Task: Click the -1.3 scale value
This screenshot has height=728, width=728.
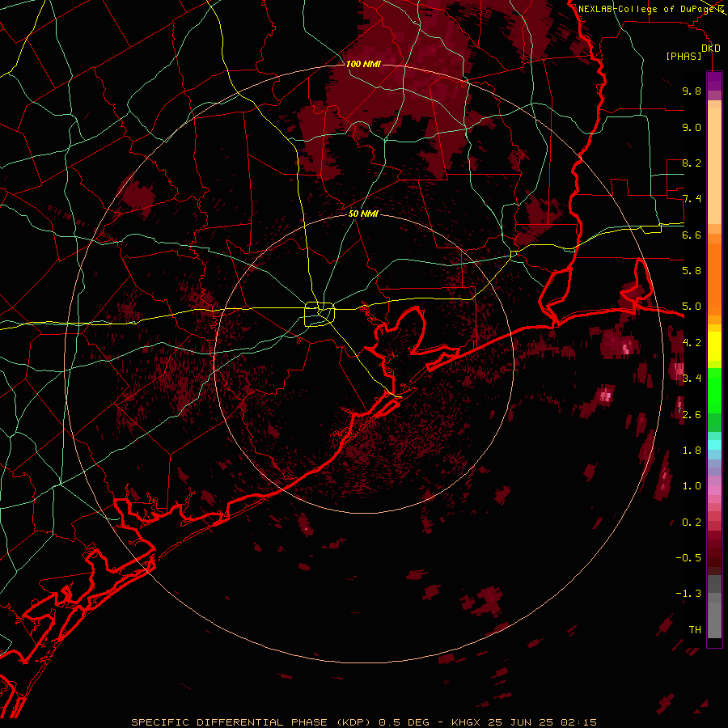Action: 688,594
